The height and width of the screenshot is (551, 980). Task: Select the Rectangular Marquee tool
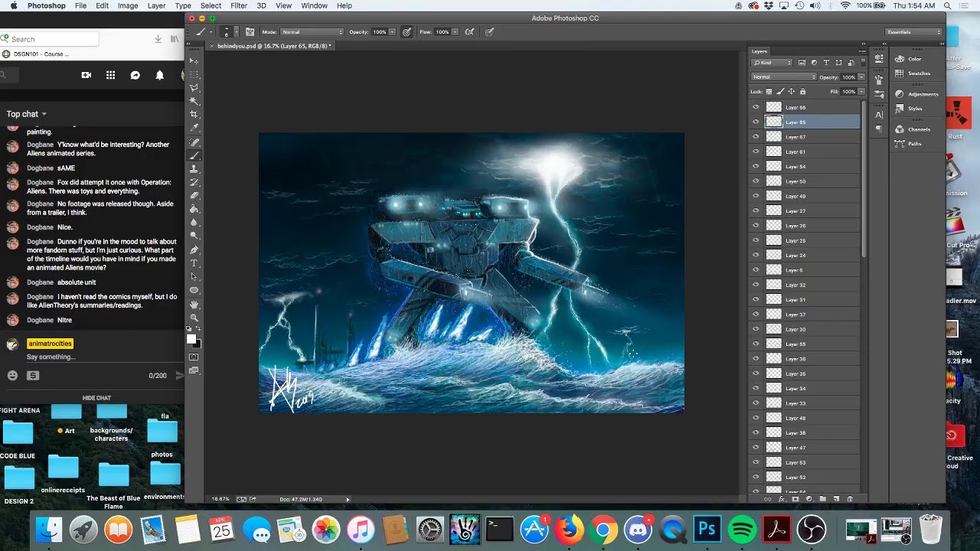(x=194, y=74)
